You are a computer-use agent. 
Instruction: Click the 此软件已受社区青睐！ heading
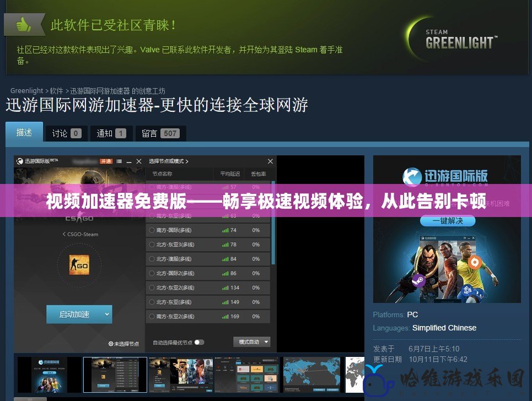(x=113, y=25)
